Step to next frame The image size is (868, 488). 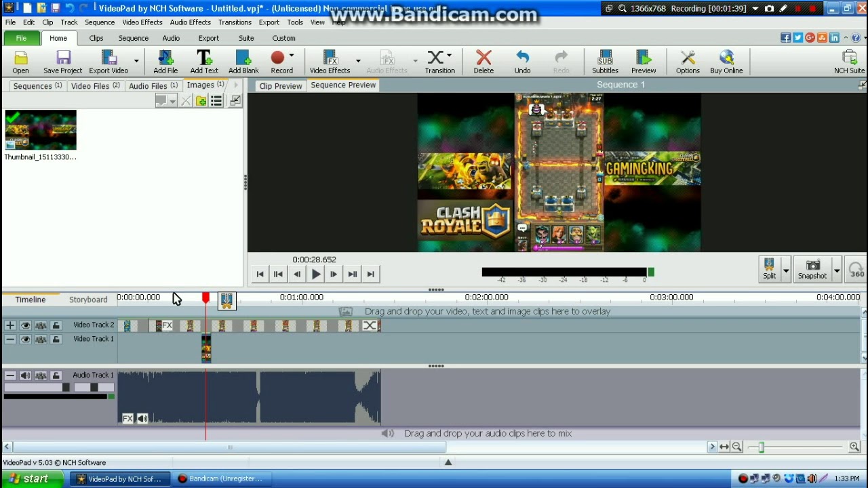click(x=334, y=274)
